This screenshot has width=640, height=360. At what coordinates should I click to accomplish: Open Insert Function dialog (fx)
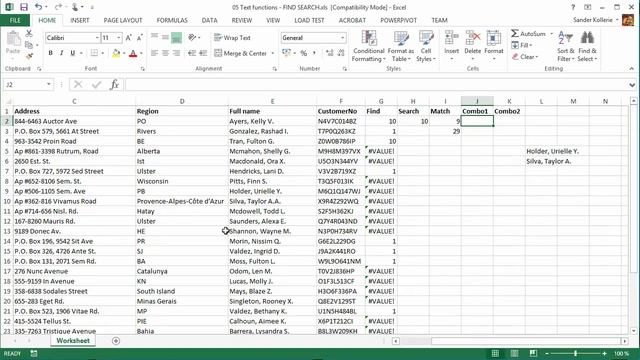(x=114, y=84)
